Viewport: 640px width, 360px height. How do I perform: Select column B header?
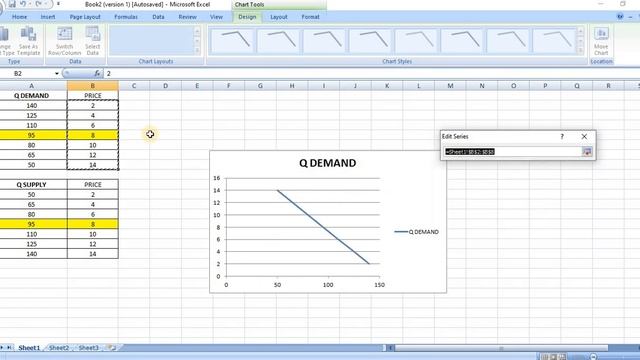click(93, 86)
